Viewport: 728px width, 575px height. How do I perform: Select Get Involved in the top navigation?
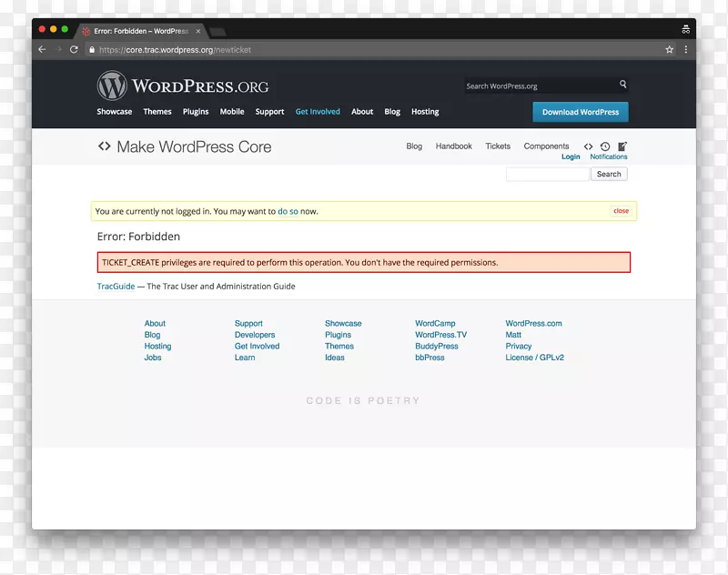coord(318,112)
